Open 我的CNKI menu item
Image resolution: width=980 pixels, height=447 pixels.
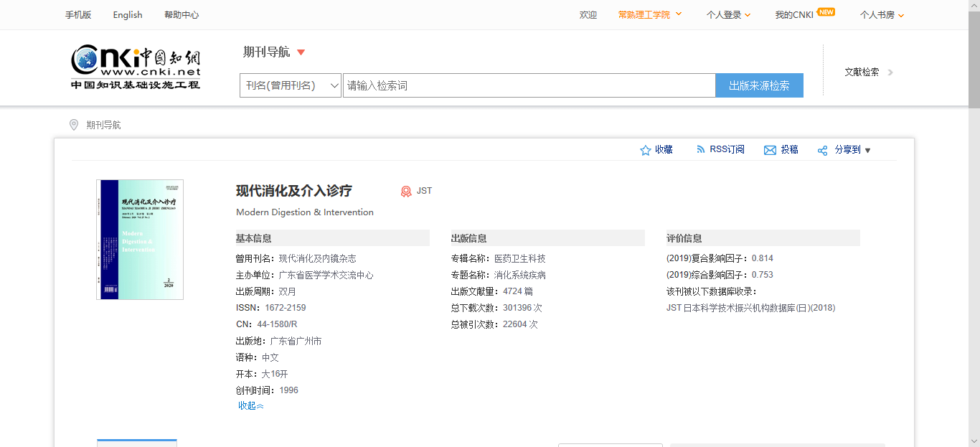794,14
